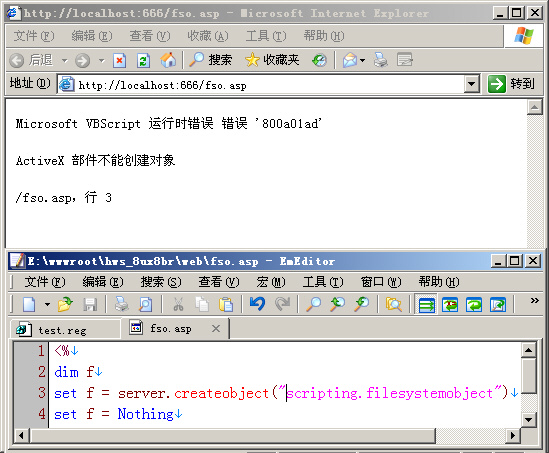Click the EmEditor Cut scissors icon
This screenshot has height=453, width=549.
(x=178, y=304)
